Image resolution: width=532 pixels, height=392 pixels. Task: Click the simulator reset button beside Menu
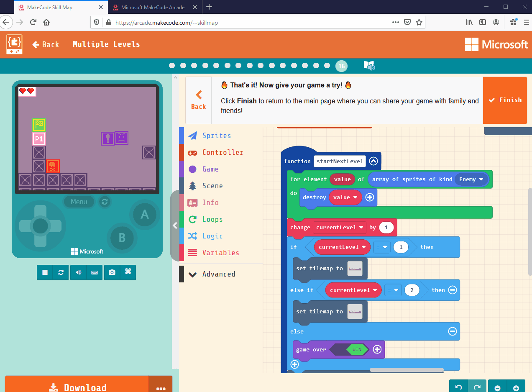105,202
